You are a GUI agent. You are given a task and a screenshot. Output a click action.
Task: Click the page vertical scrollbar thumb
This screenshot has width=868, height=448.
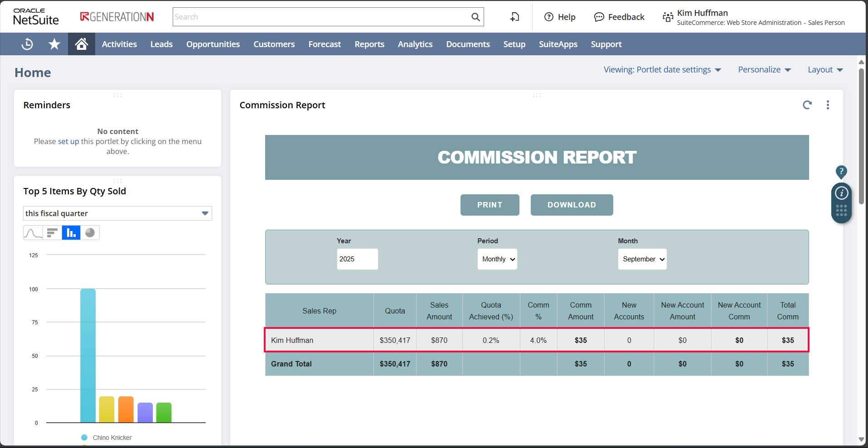(x=861, y=136)
